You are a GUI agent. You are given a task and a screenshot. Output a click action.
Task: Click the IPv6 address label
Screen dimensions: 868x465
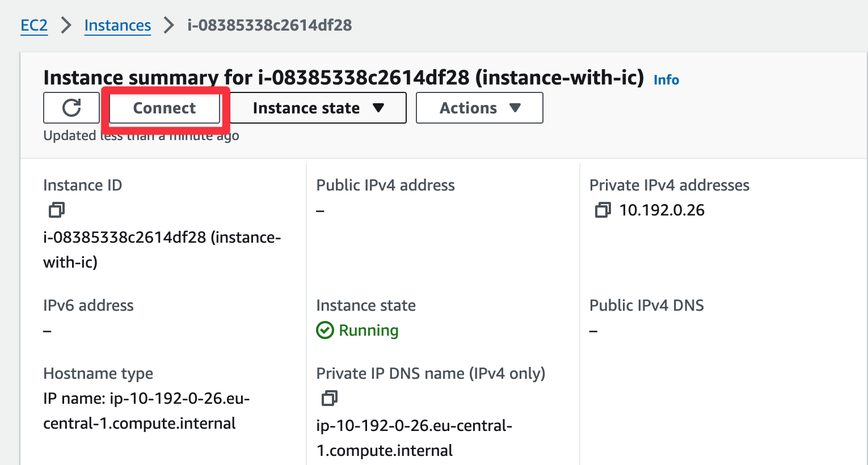click(89, 306)
